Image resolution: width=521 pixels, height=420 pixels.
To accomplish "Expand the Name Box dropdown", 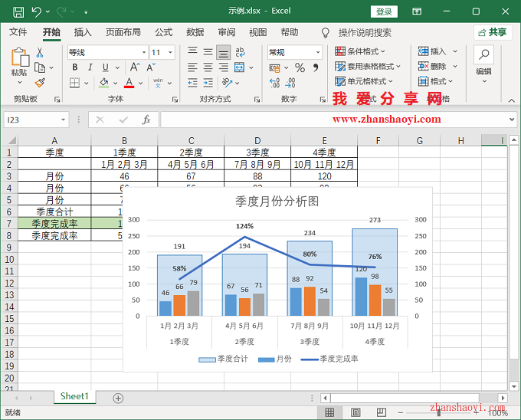I will click(x=63, y=120).
